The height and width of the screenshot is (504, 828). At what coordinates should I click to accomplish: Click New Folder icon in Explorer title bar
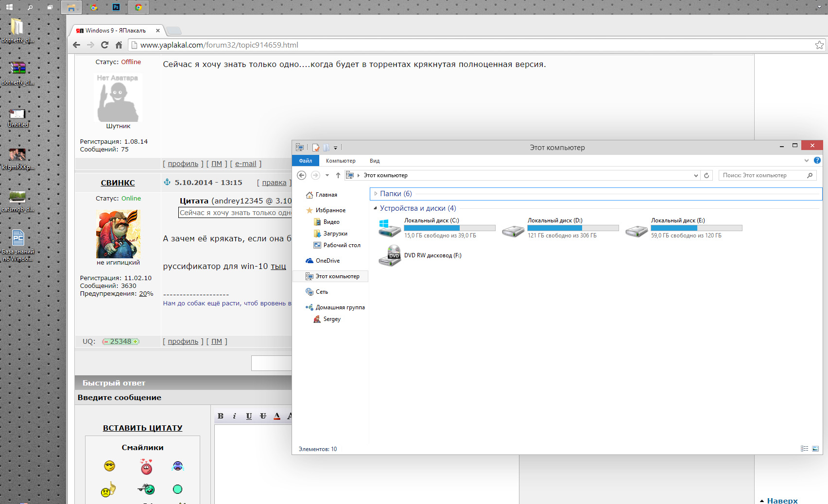[x=326, y=148]
